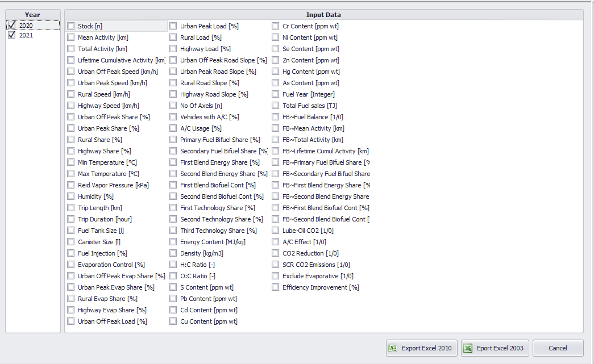Enable Min Temperature [°C]
Screen dimensions: 594x364
pyautogui.click(x=70, y=162)
